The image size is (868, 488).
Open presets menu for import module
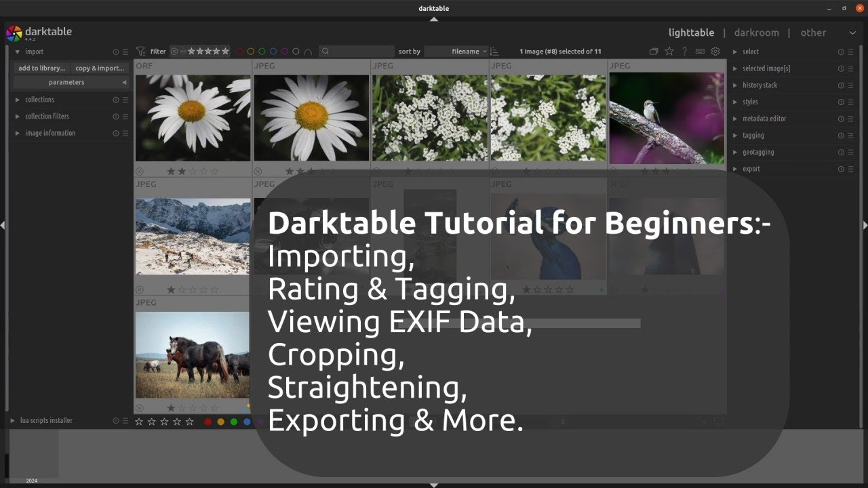click(125, 52)
